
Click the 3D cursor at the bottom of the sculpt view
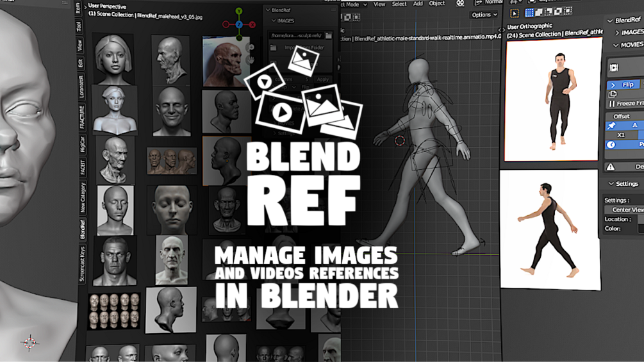pos(29,342)
